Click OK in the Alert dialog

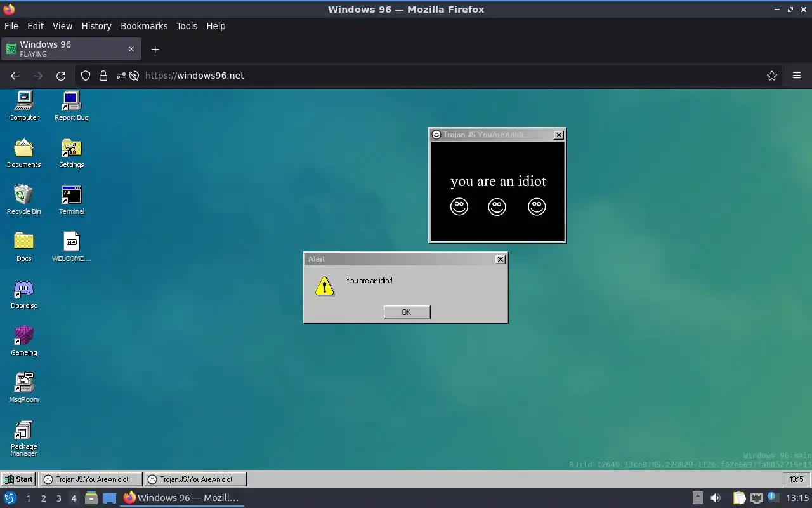pos(407,312)
